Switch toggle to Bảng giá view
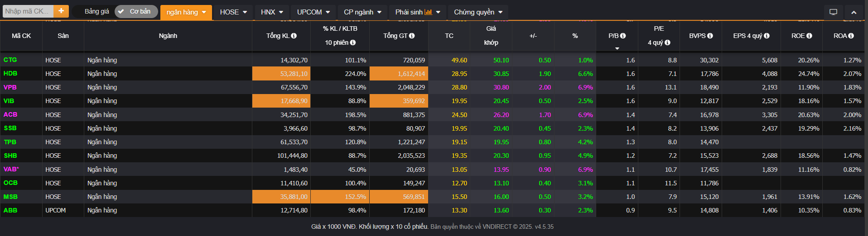This screenshot has height=236, width=868. (96, 11)
